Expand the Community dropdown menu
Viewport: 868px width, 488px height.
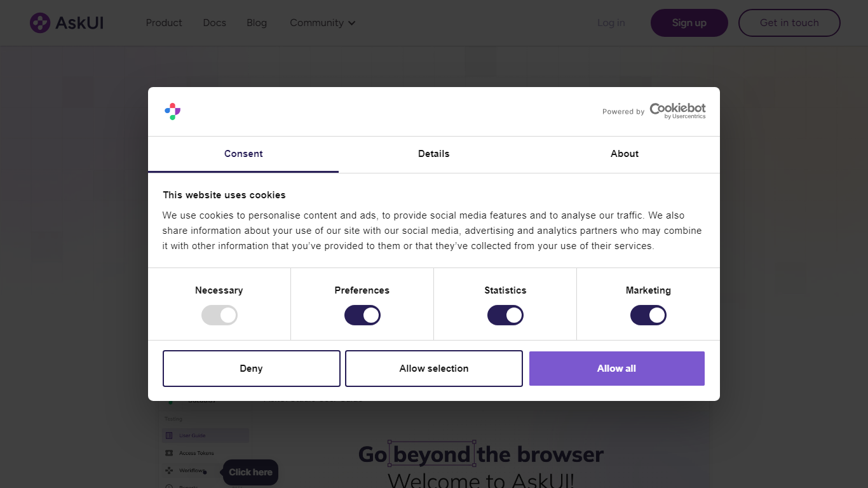coord(323,23)
